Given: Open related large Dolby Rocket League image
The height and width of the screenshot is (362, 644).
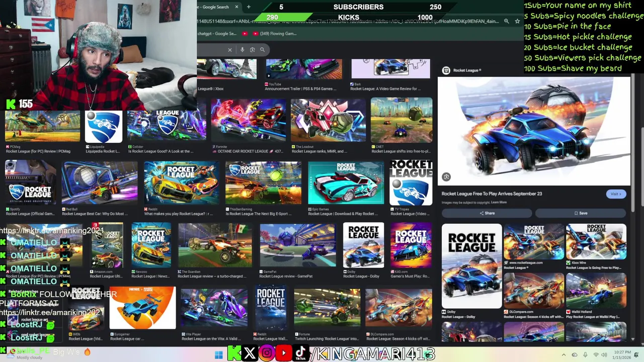Looking at the screenshot, I should coord(471,266).
